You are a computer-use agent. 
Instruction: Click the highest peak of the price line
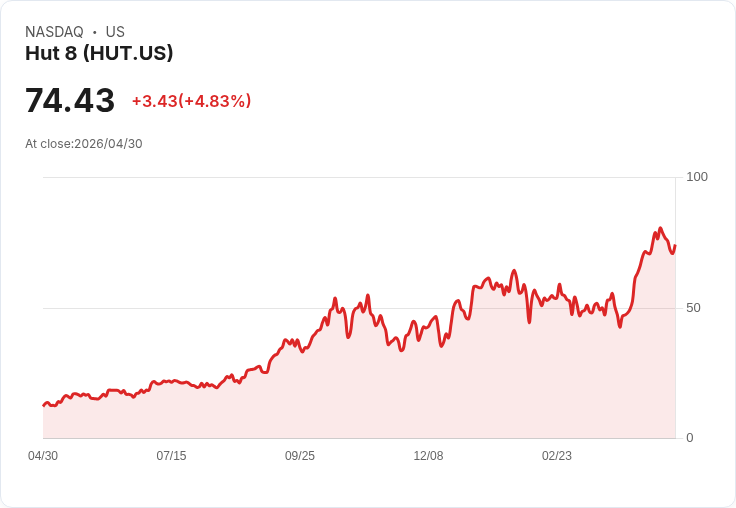point(660,229)
